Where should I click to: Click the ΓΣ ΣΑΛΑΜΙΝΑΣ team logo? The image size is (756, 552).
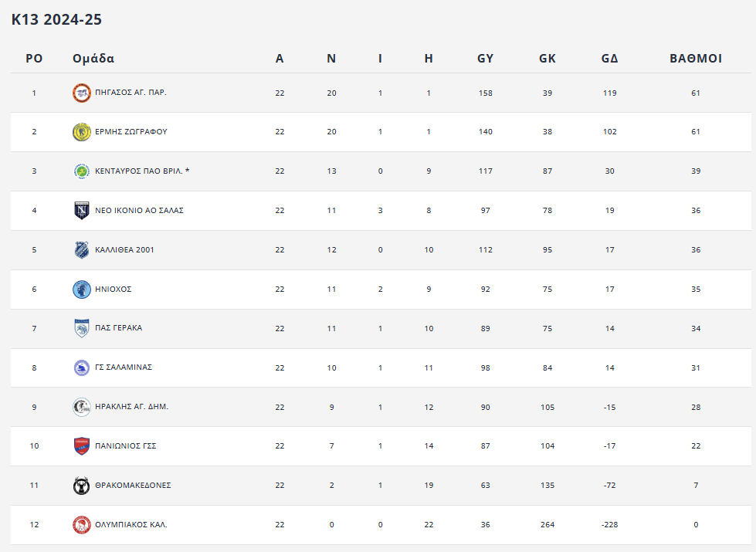click(81, 367)
